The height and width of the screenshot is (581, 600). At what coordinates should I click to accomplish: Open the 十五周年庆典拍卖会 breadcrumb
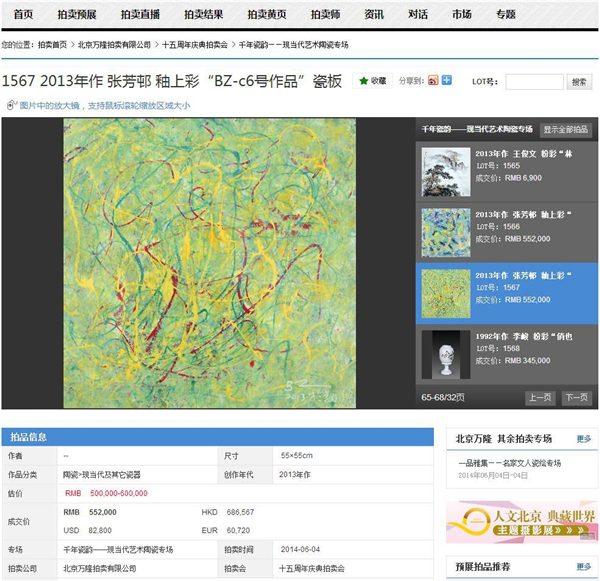point(195,45)
